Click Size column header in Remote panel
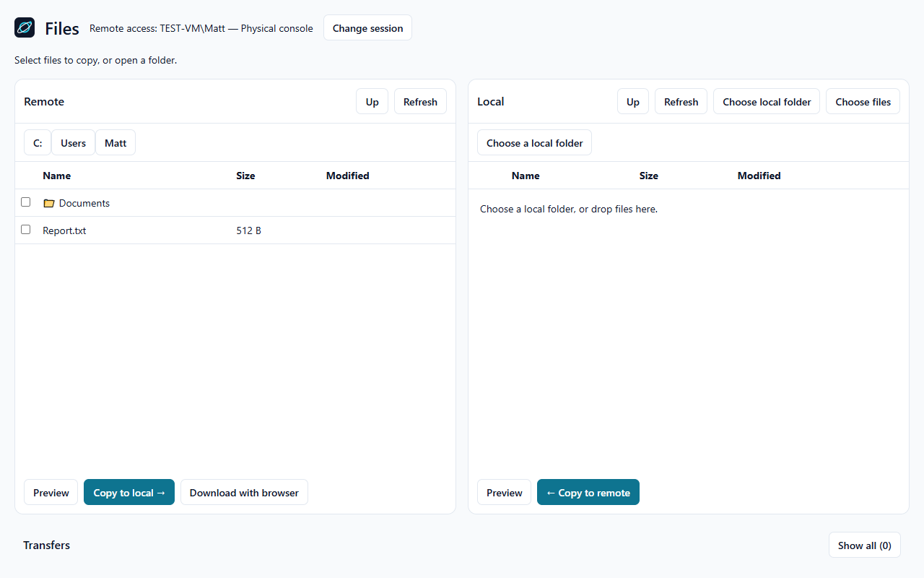 point(245,176)
